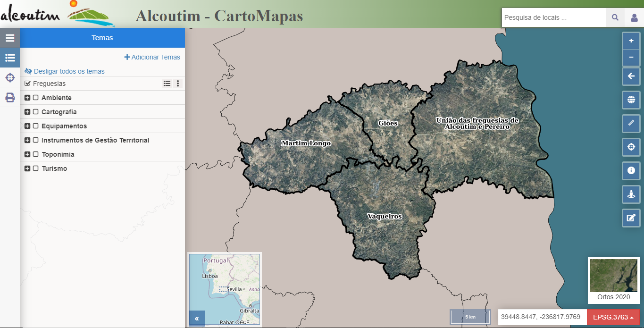644x328 pixels.
Task: Open the info identify tool
Action: coord(631,170)
